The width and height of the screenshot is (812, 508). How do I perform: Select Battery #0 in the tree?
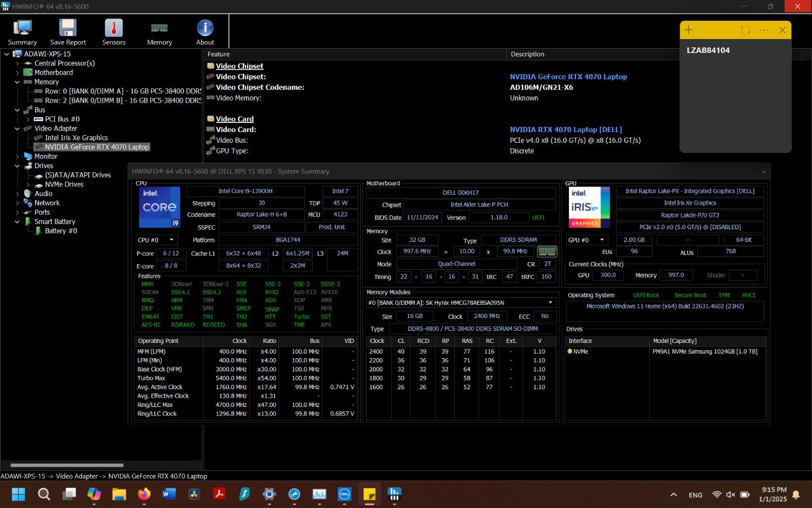point(61,231)
